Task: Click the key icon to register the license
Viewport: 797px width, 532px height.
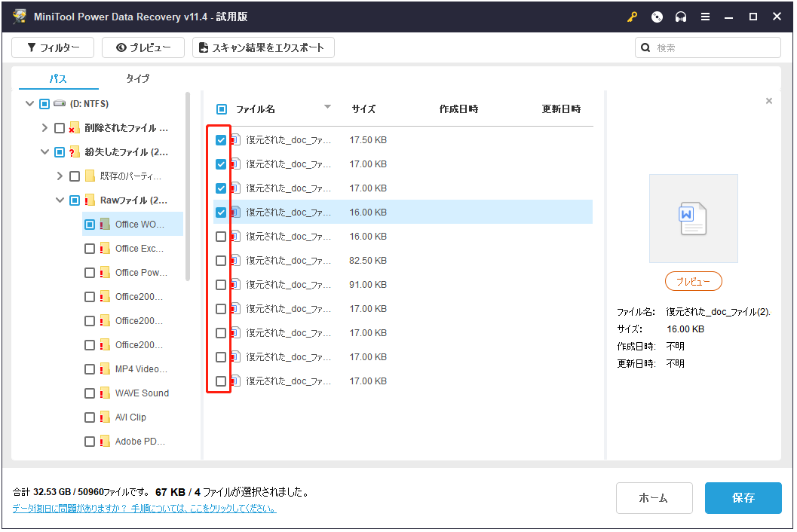Action: pyautogui.click(x=632, y=16)
